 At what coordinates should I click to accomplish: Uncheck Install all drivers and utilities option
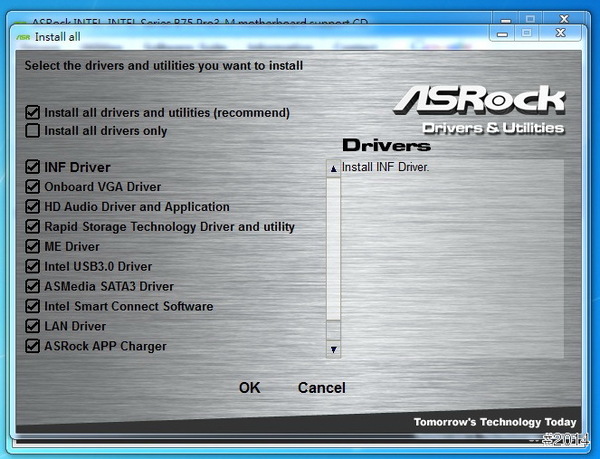(34, 113)
